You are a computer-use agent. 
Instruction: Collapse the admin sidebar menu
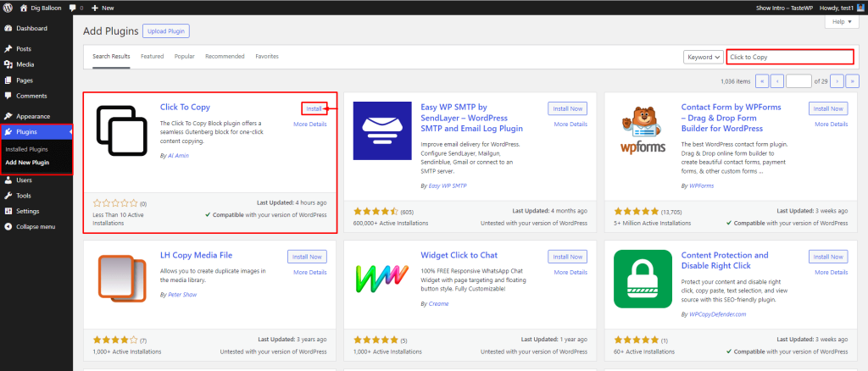coord(36,227)
